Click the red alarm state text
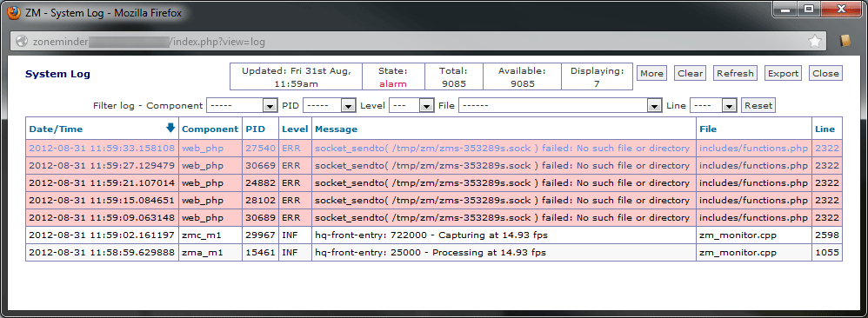Screen dimensions: 868x318 [393, 84]
